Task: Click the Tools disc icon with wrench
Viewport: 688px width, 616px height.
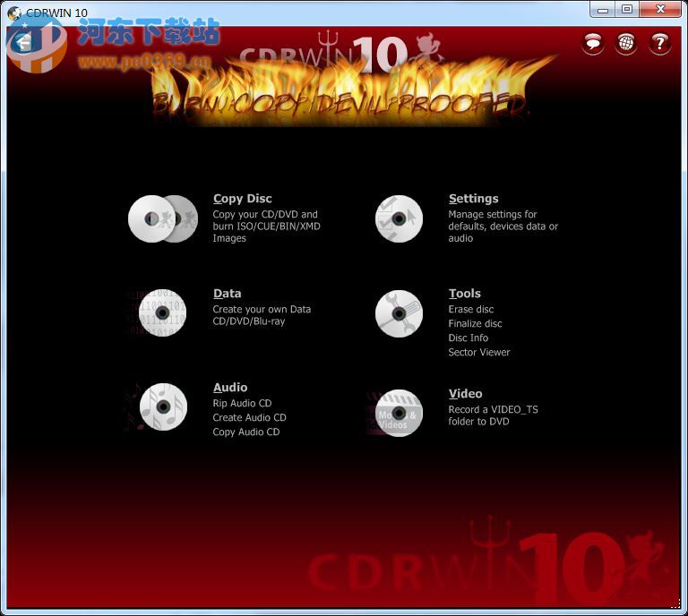Action: (399, 313)
